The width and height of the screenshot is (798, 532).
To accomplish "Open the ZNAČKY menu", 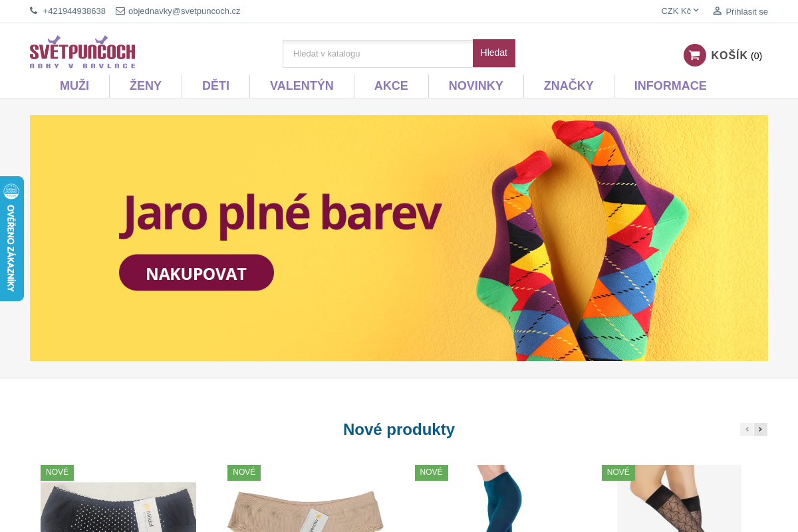I will point(569,86).
